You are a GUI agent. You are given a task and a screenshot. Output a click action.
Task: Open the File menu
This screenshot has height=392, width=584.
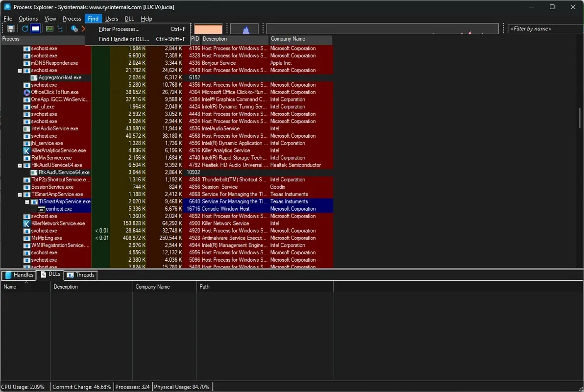(8, 19)
